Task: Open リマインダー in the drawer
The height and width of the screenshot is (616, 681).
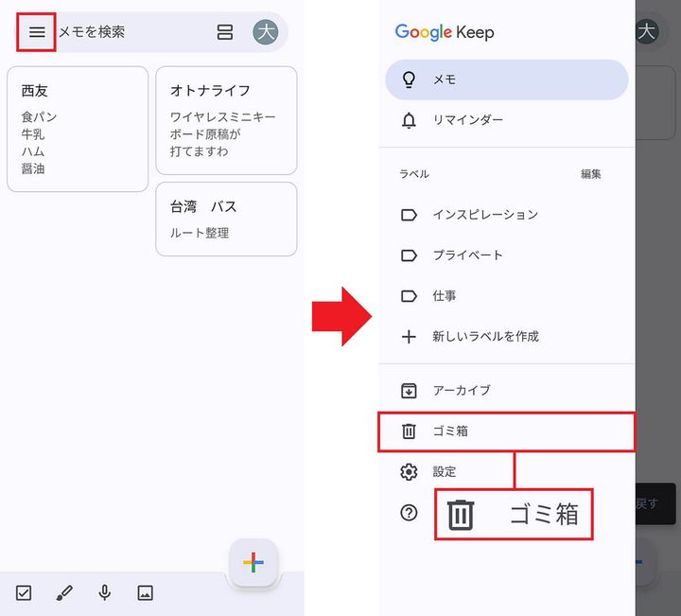Action: [507, 120]
